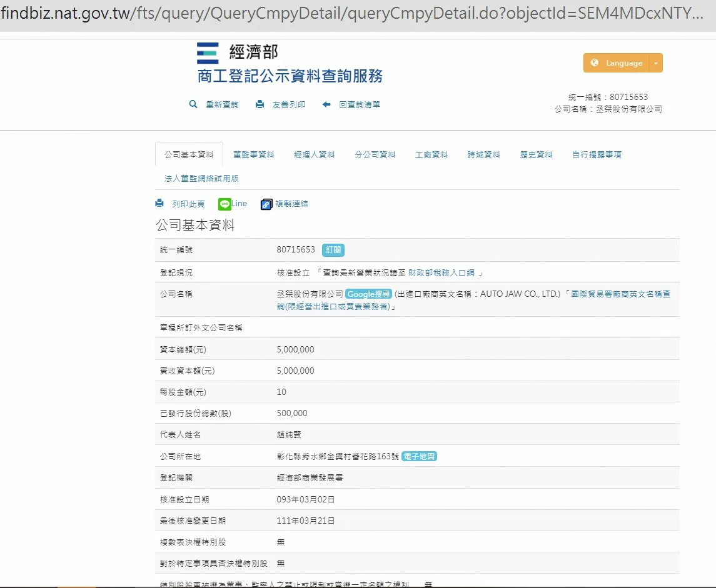
Task: Share via the green Line icon
Action: click(224, 204)
